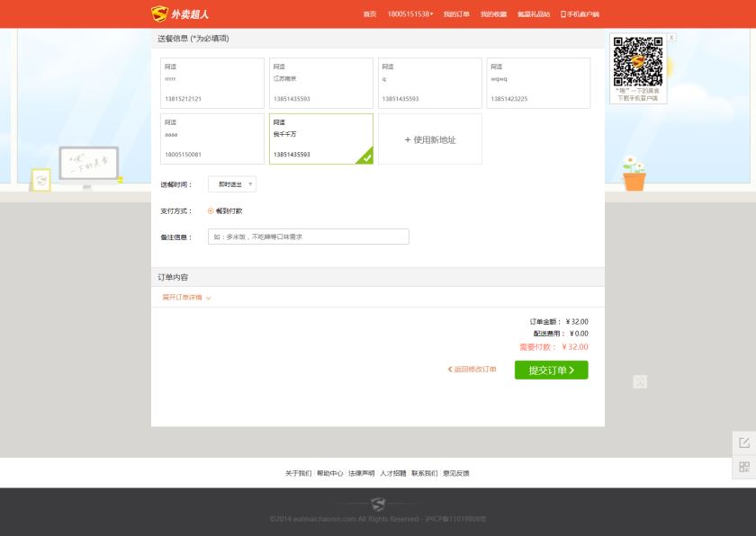Submit the order with 提交订单
The image size is (756, 536).
(x=551, y=370)
